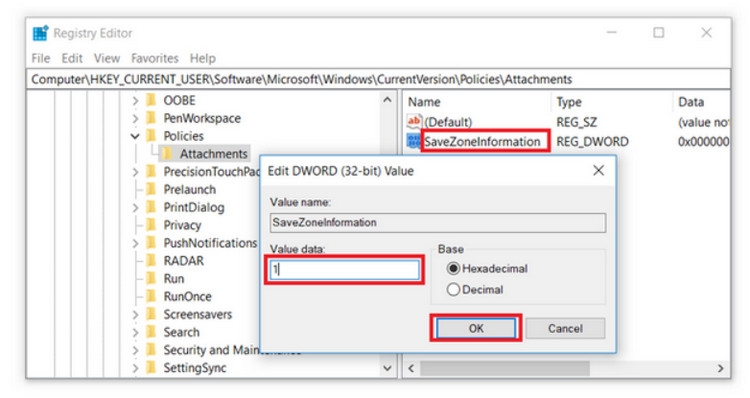Select the PushNotifications tree key
This screenshot has width=750, height=398.
tap(210, 243)
